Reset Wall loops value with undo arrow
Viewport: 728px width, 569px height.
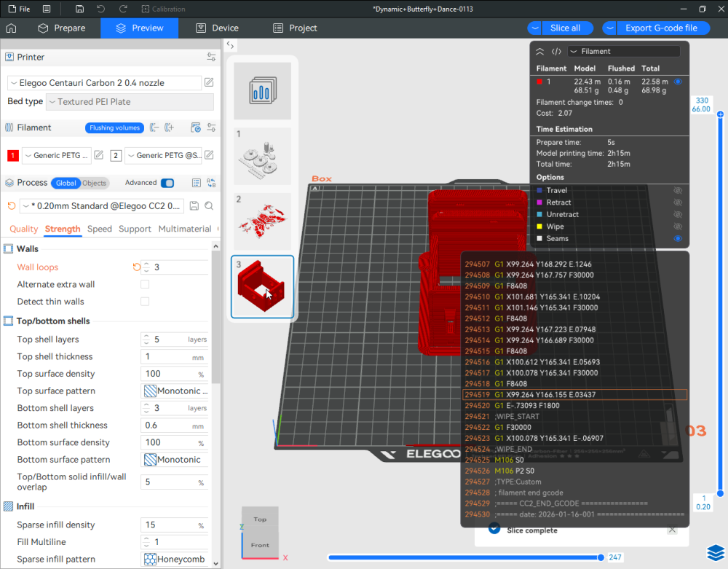(x=137, y=267)
